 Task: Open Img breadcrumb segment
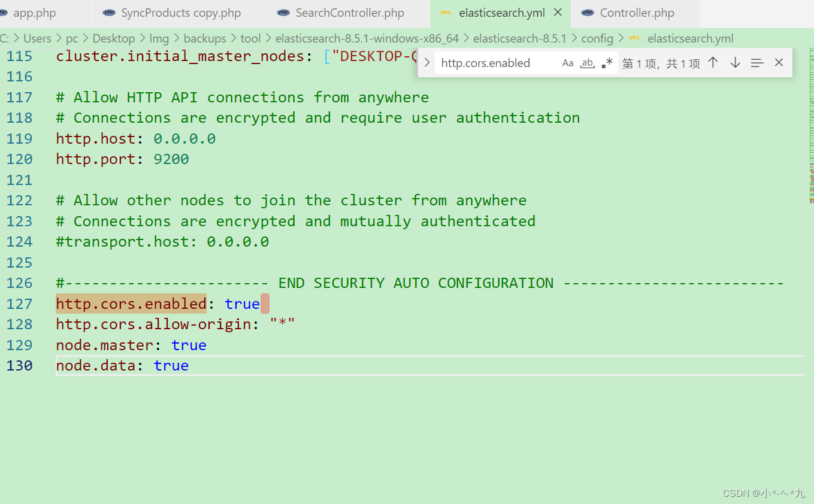point(159,38)
